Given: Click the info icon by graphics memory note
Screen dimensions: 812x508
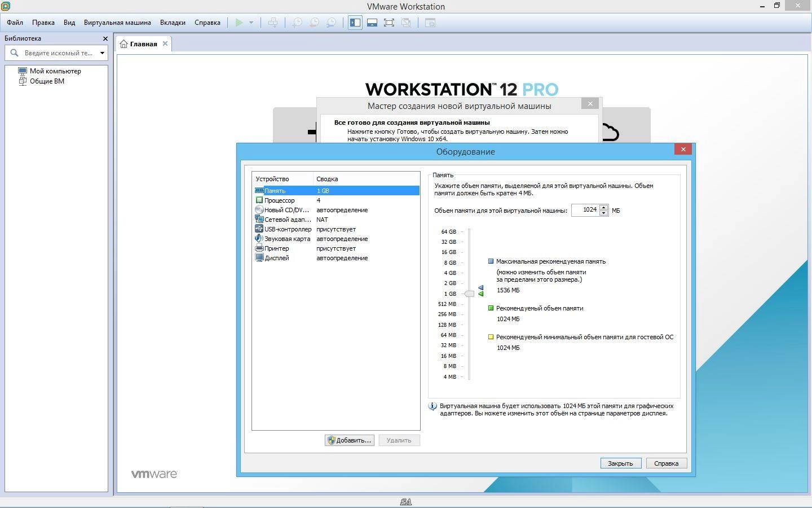Looking at the screenshot, I should pos(433,406).
